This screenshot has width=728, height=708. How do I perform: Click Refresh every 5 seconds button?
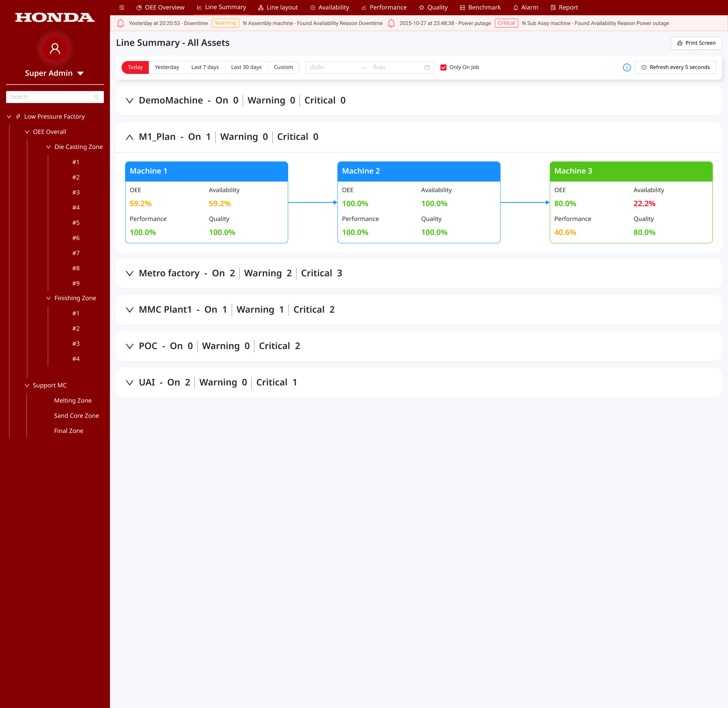[675, 67]
